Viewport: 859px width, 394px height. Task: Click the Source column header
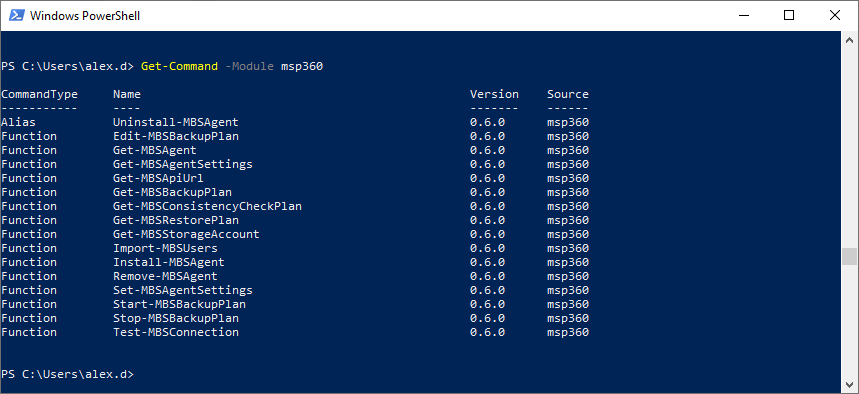pos(568,94)
